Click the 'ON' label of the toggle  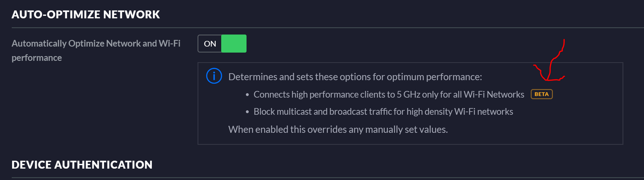(210, 44)
